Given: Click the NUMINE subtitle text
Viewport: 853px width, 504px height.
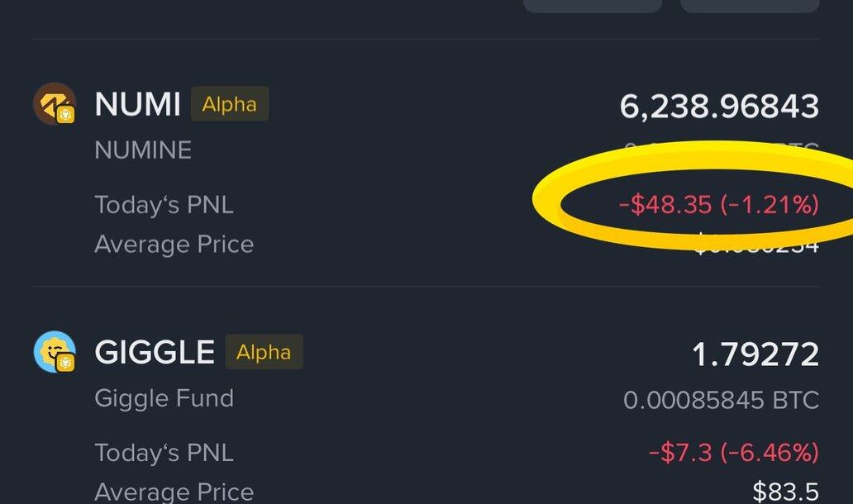Looking at the screenshot, I should 143,150.
